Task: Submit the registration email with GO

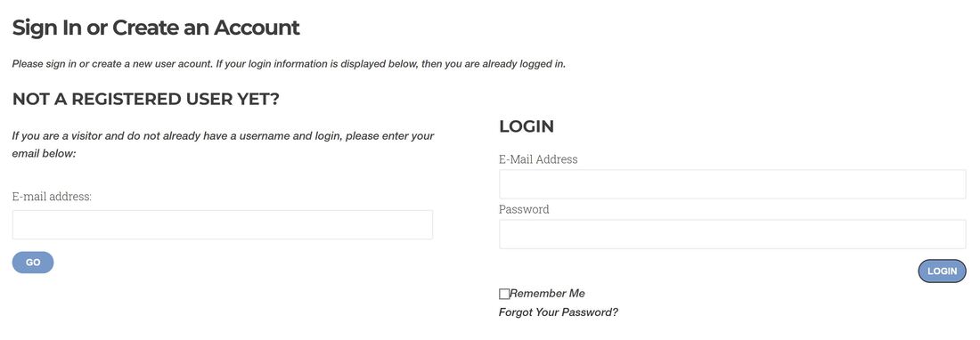Action: pyautogui.click(x=33, y=263)
